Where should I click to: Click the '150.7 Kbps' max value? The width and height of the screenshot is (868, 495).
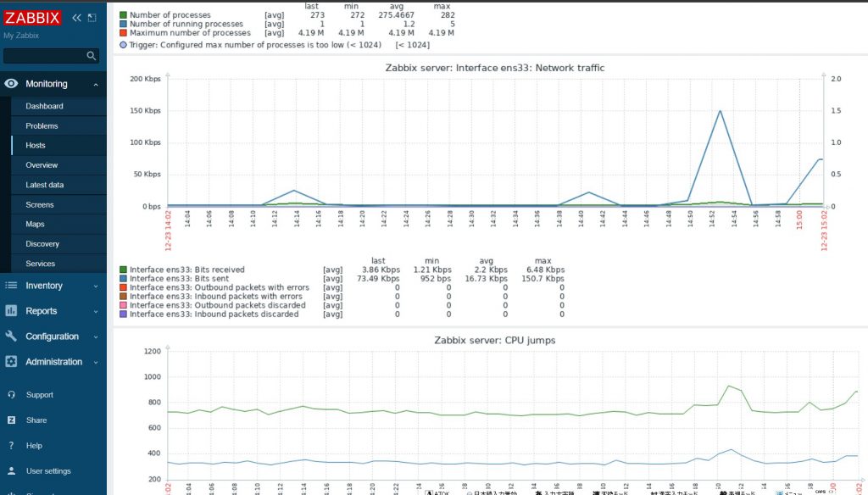[x=542, y=279]
